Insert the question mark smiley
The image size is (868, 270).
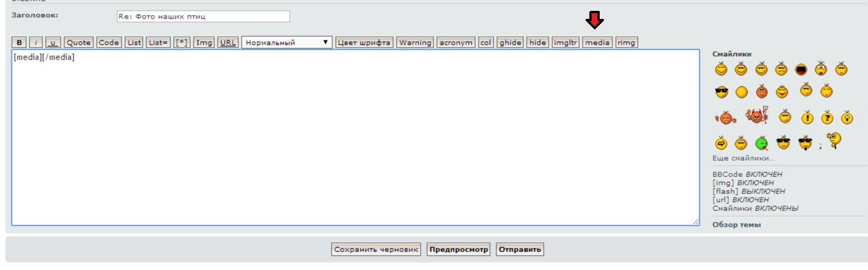(827, 118)
